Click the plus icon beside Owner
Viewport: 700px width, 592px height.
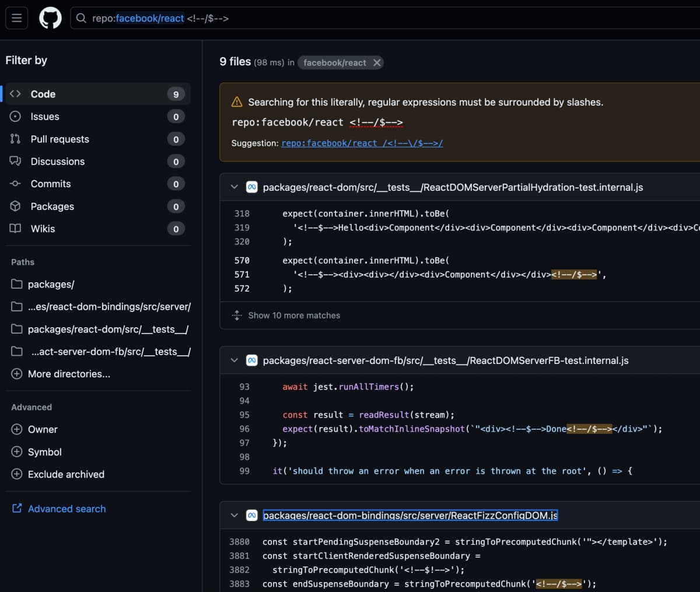(x=17, y=429)
